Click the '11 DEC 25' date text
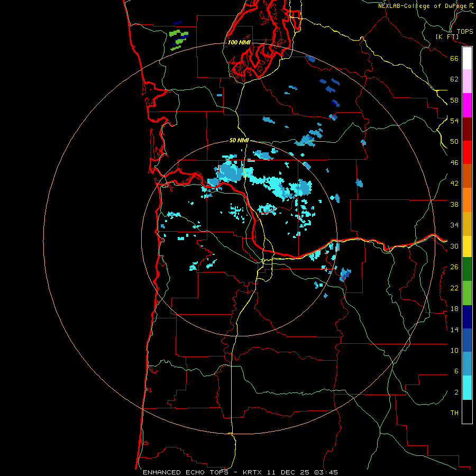Viewport: 476px width, 476px height. click(x=288, y=472)
